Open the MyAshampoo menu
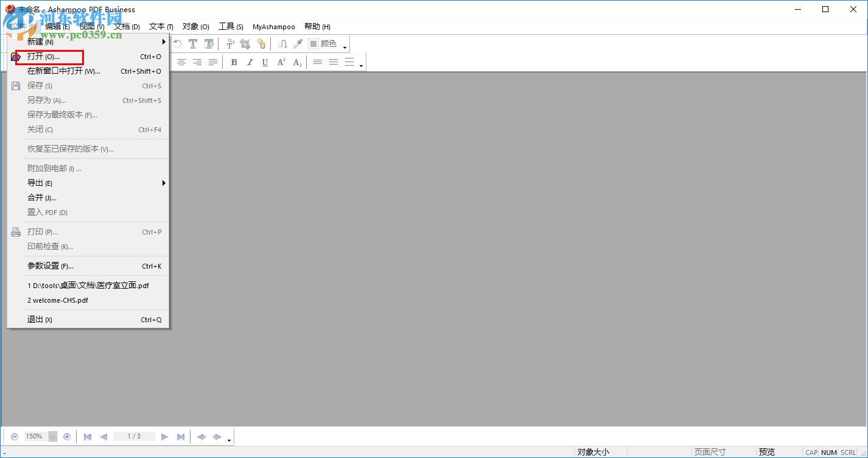 [274, 27]
